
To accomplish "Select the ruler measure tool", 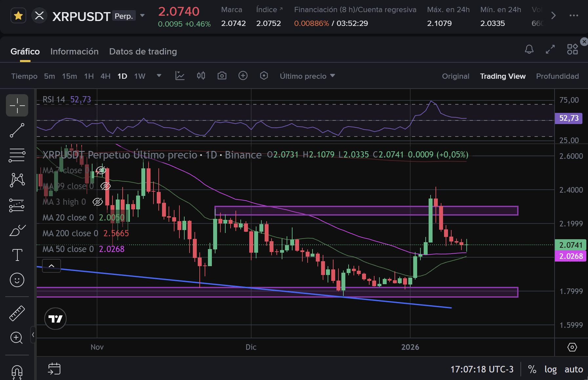I will [x=17, y=313].
